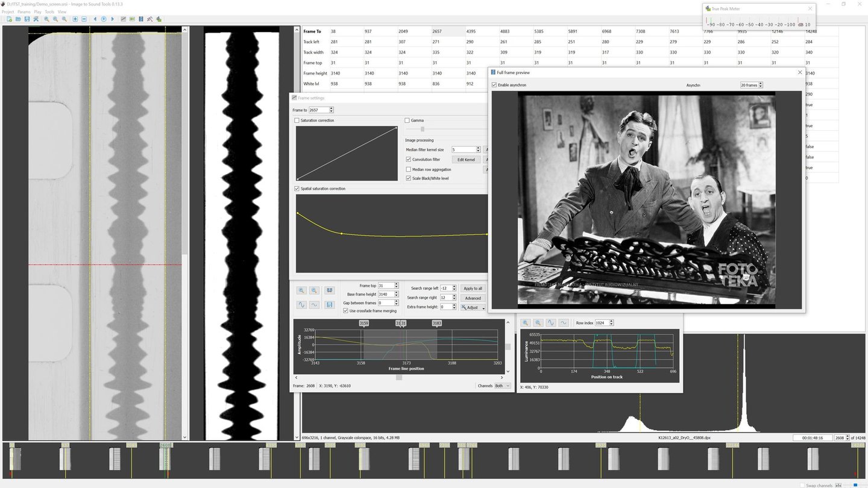The image size is (868, 488).
Task: Click the frame layout icon above save icon
Action: pyautogui.click(x=330, y=290)
